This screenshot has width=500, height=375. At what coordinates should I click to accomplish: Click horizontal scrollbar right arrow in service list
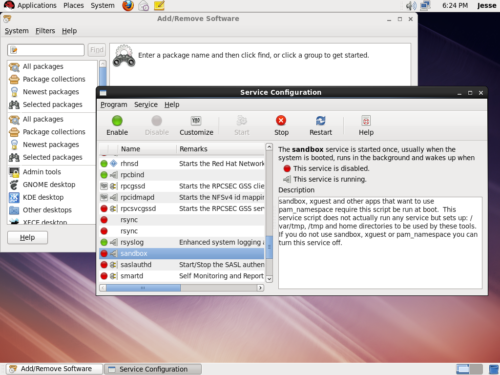pos(261,288)
